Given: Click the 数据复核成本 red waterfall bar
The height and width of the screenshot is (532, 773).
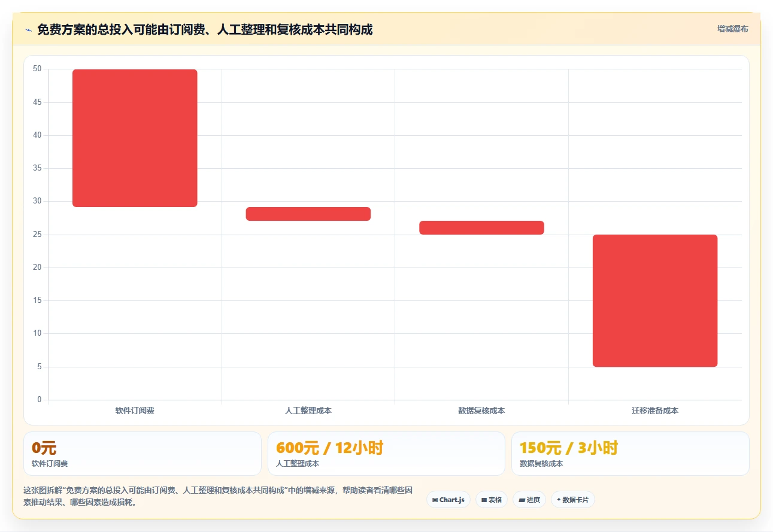Looking at the screenshot, I should 481,227.
